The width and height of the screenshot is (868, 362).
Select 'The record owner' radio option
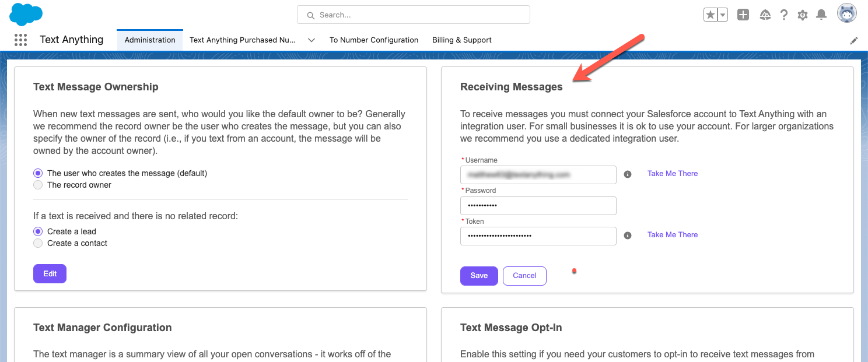tap(38, 185)
